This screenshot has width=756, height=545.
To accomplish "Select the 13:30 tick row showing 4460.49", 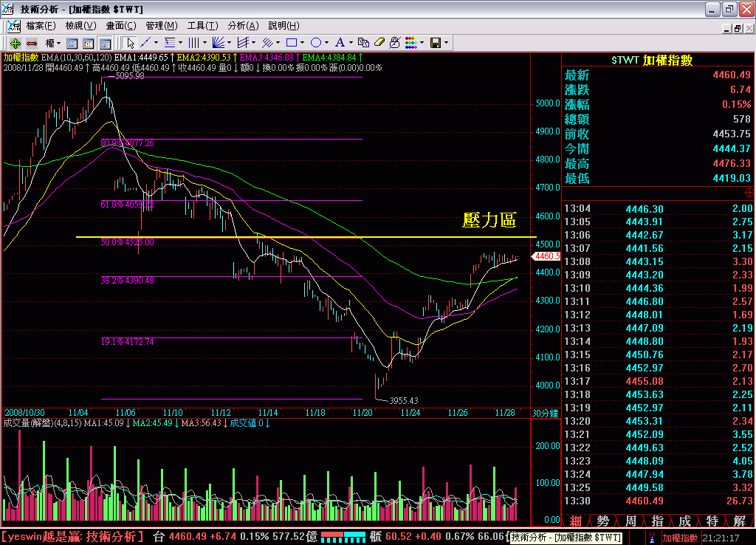I will point(658,501).
